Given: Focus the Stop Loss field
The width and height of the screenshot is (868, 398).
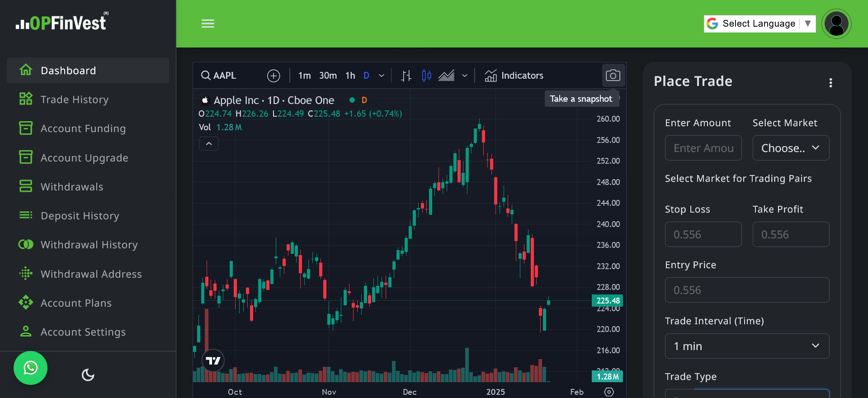Looking at the screenshot, I should (x=703, y=234).
